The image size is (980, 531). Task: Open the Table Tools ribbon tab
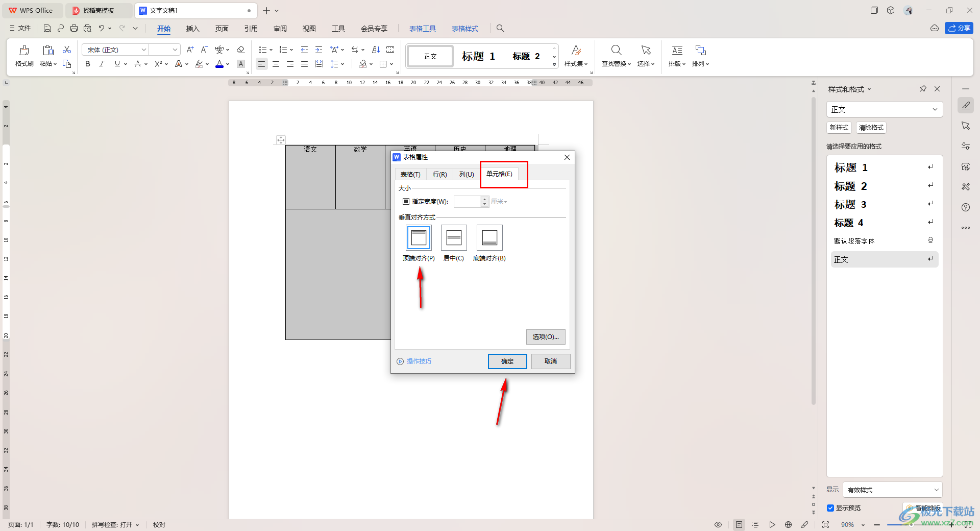point(423,29)
